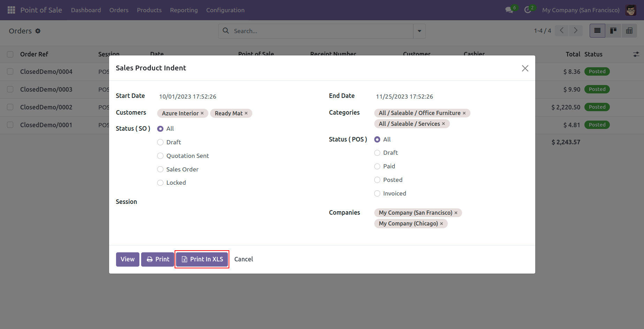Select POS status Draft radio
Viewport: 644px width, 329px height.
pos(377,153)
